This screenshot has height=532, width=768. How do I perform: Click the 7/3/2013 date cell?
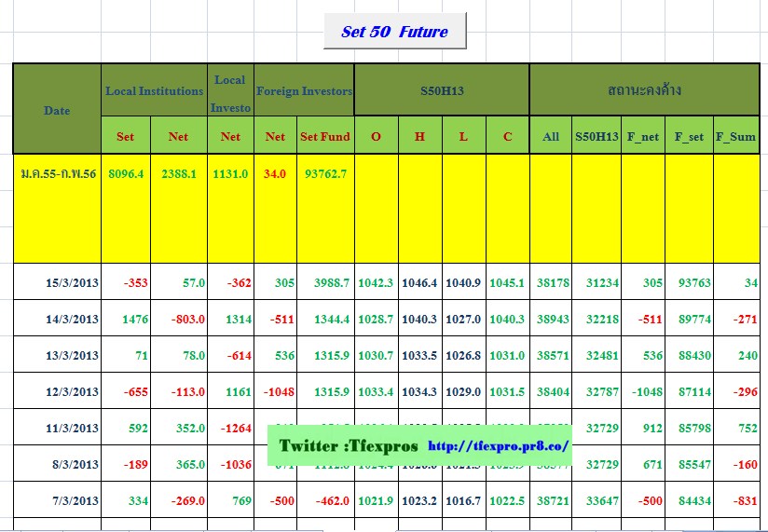point(74,501)
